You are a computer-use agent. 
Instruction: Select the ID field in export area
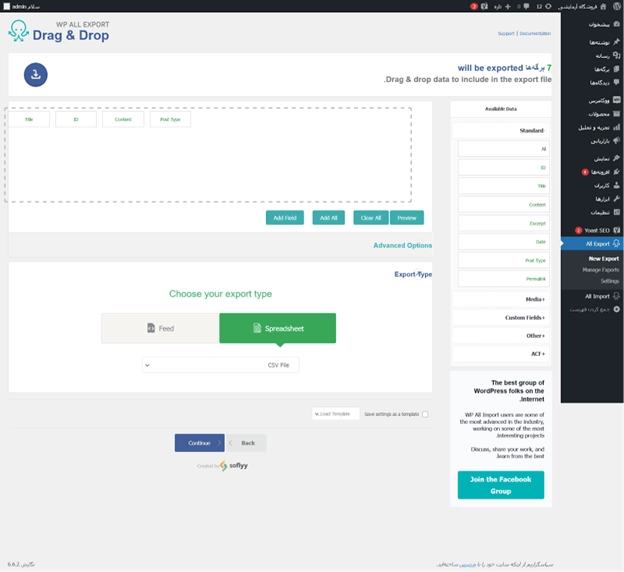(x=76, y=119)
